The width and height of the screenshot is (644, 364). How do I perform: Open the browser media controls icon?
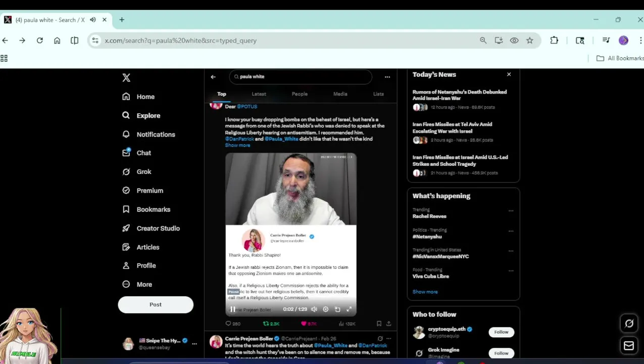click(x=606, y=40)
